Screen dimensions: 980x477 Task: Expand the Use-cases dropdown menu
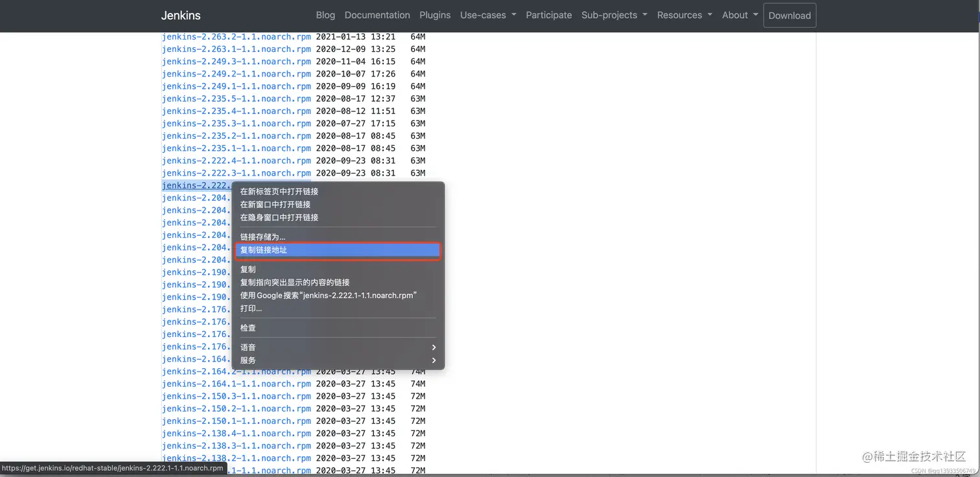pos(488,15)
